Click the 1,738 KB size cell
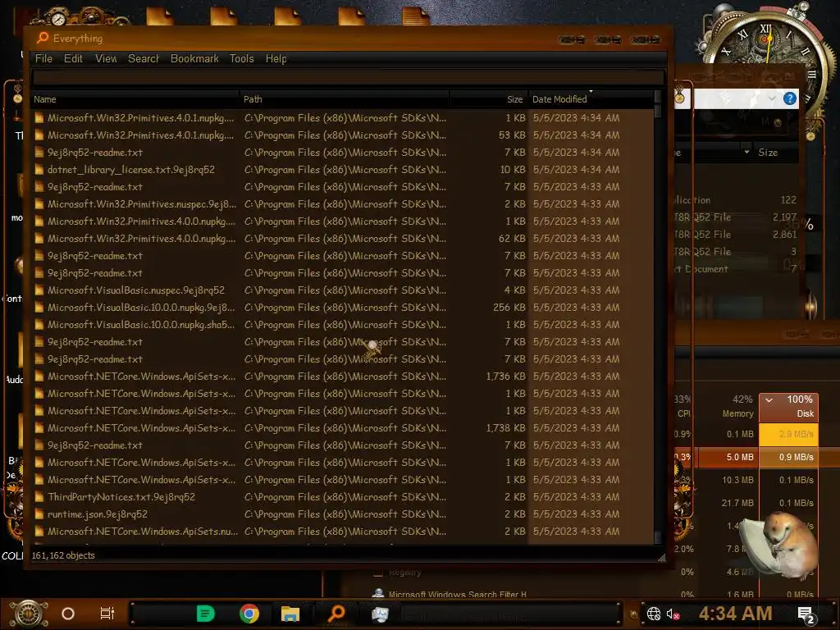 click(505, 427)
